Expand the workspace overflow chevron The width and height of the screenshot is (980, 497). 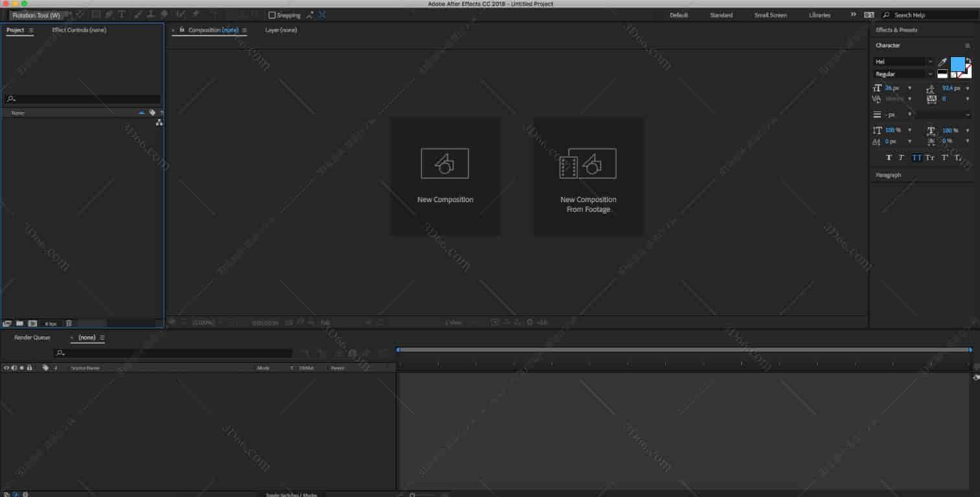[853, 14]
